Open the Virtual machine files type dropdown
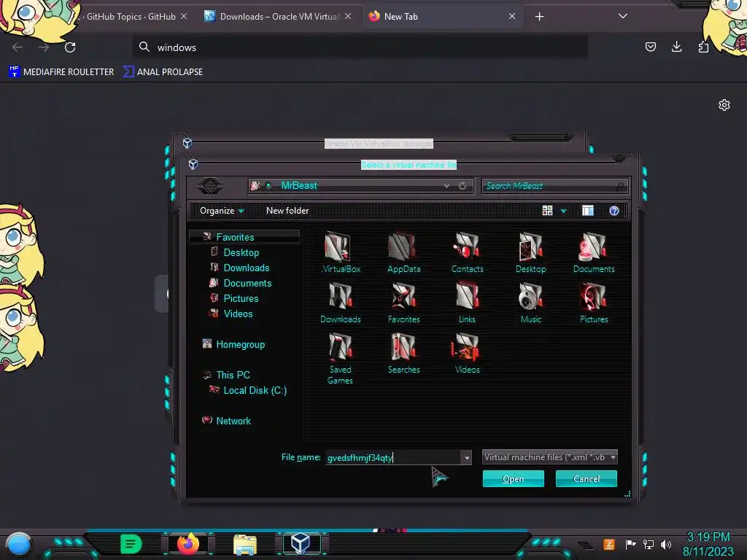 coord(549,457)
